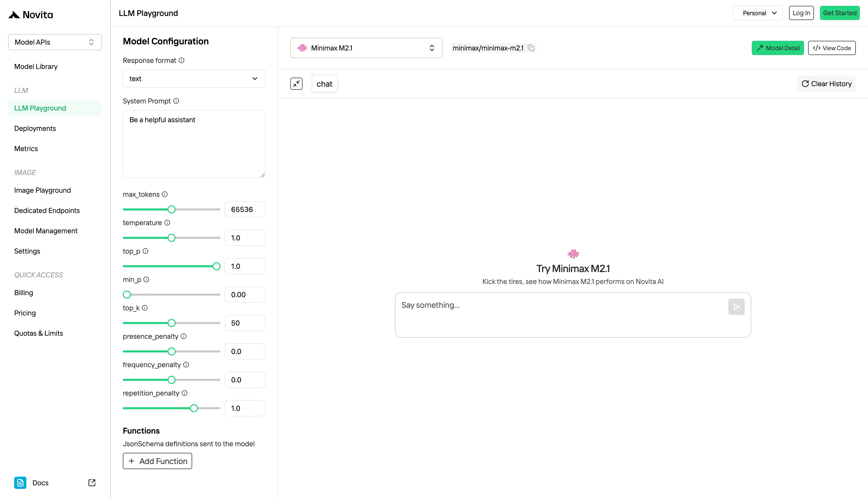This screenshot has width=868, height=499.
Task: Click the min_p value field 0.00
Action: point(245,295)
